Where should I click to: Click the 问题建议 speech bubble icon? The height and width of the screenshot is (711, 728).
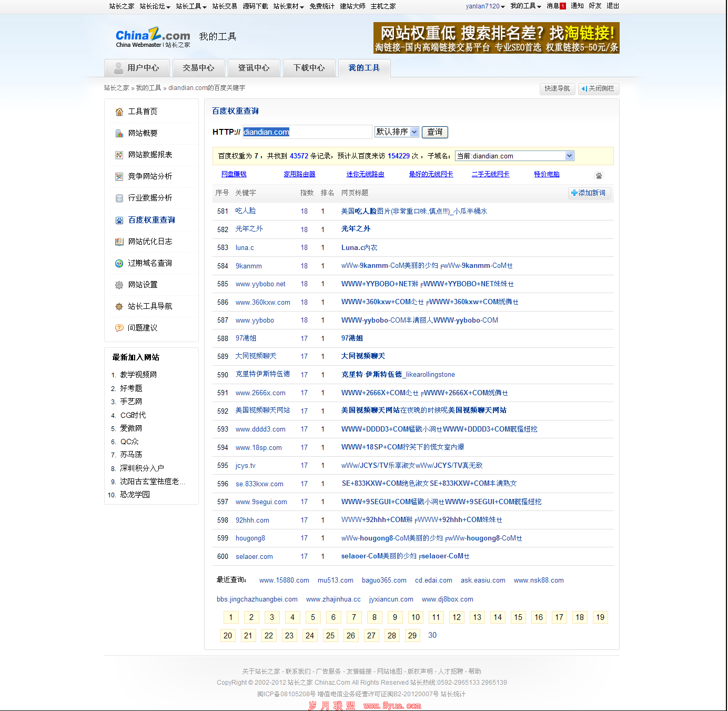[x=119, y=328]
